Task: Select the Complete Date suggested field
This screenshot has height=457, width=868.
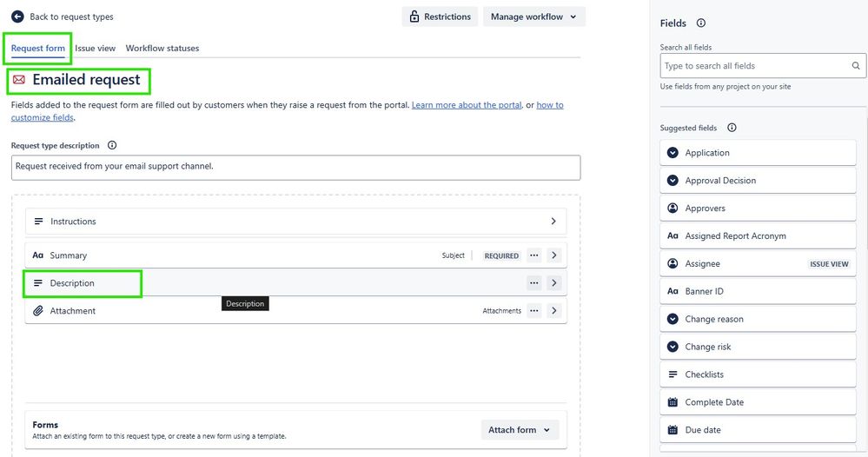Action: pyautogui.click(x=758, y=402)
